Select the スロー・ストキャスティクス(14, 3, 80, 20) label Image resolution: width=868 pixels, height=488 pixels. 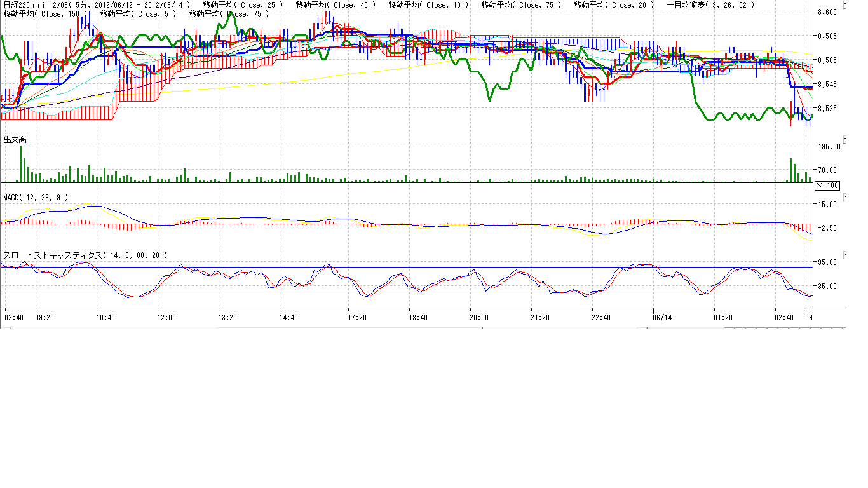tap(85, 255)
